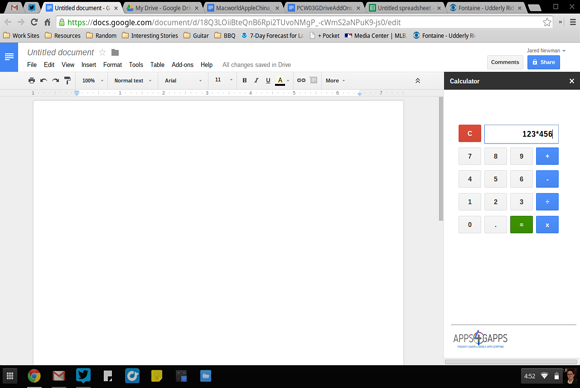Image resolution: width=580 pixels, height=388 pixels.
Task: Insert a link with the link icon
Action: click(x=301, y=80)
